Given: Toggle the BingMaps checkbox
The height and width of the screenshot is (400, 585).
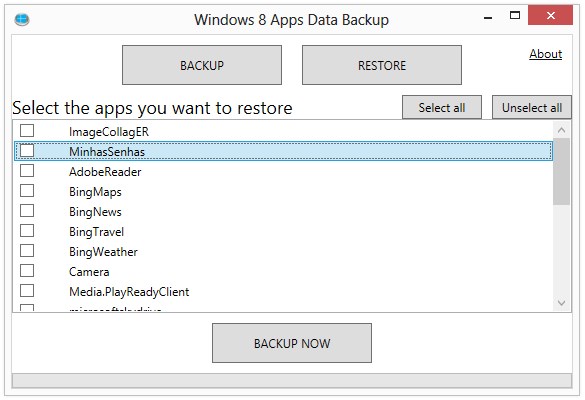Looking at the screenshot, I should click(x=27, y=191).
